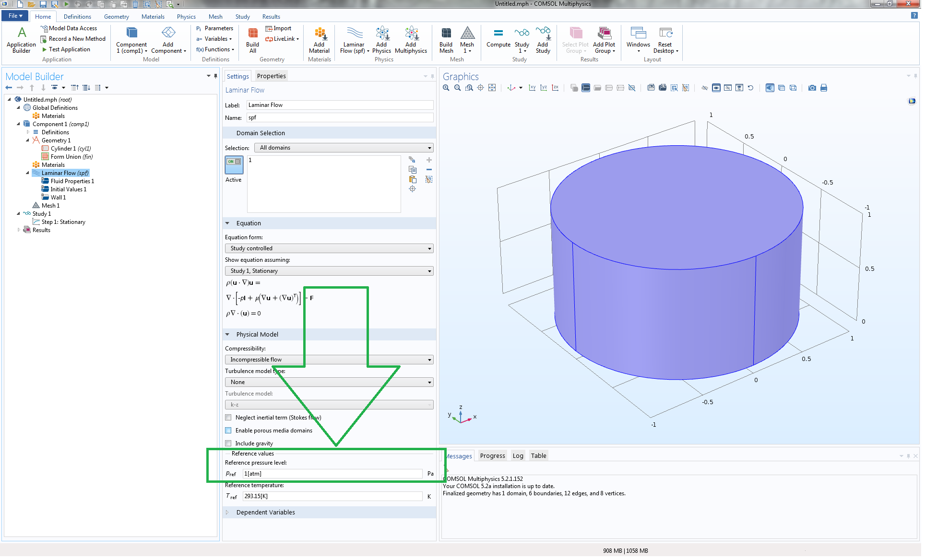
Task: Take a snapshot with the camera icon
Action: click(x=812, y=88)
